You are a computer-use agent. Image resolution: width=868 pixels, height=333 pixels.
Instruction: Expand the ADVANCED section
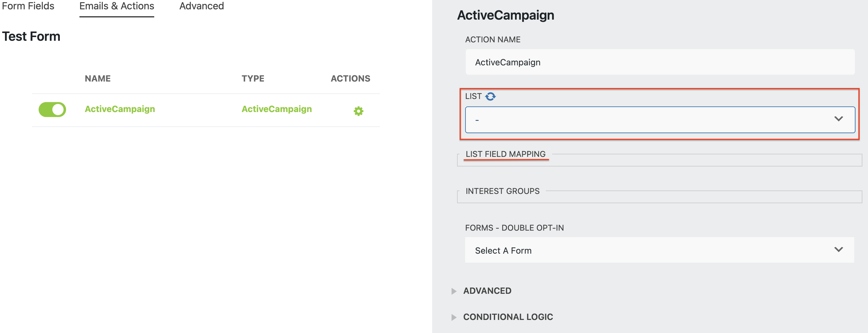click(x=487, y=291)
